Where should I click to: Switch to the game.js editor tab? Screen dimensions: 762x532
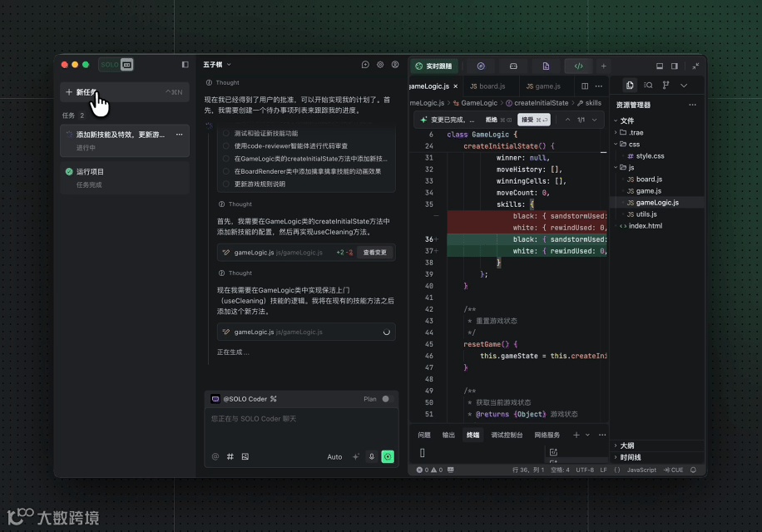[x=543, y=86]
